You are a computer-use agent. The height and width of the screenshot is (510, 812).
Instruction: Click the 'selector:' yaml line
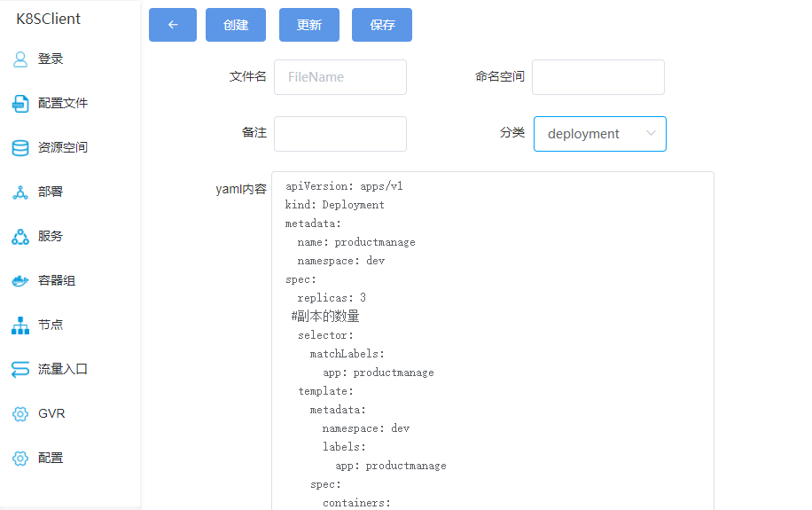point(325,335)
